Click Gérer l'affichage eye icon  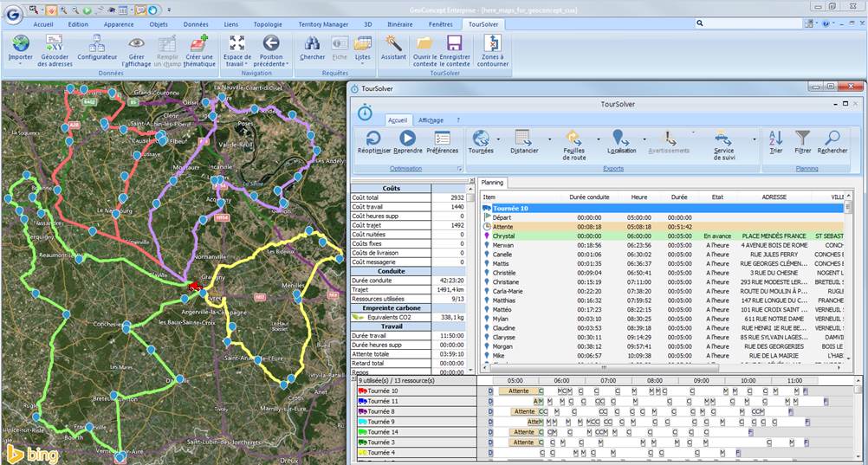[x=136, y=44]
